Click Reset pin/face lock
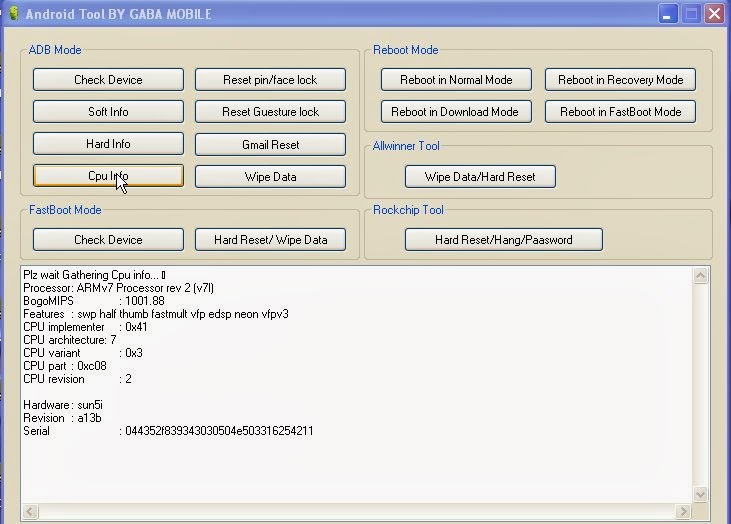The image size is (731, 524). 270,80
